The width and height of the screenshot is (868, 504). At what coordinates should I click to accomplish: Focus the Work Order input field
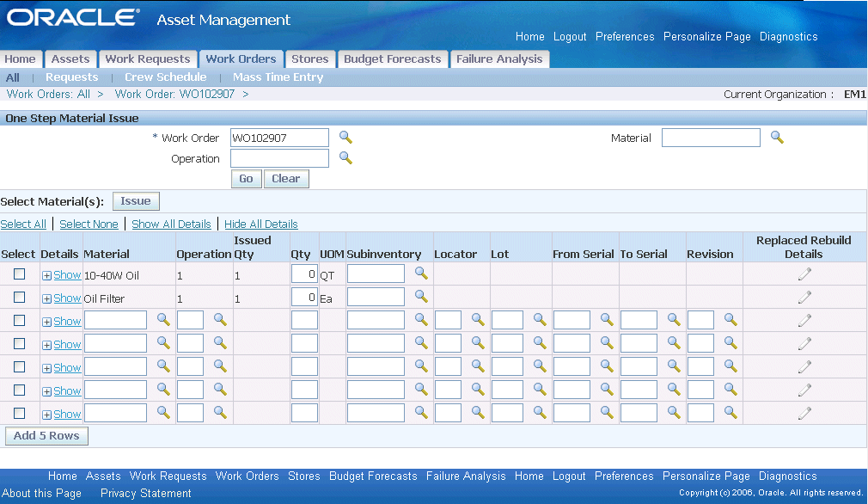click(279, 138)
